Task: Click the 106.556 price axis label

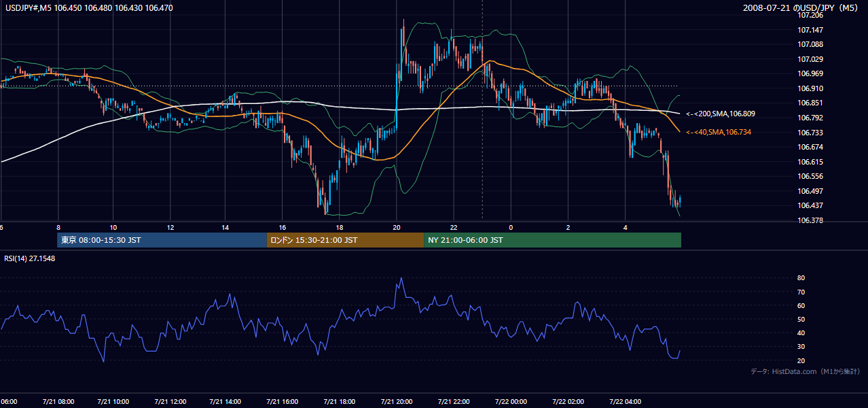Action: (x=810, y=176)
